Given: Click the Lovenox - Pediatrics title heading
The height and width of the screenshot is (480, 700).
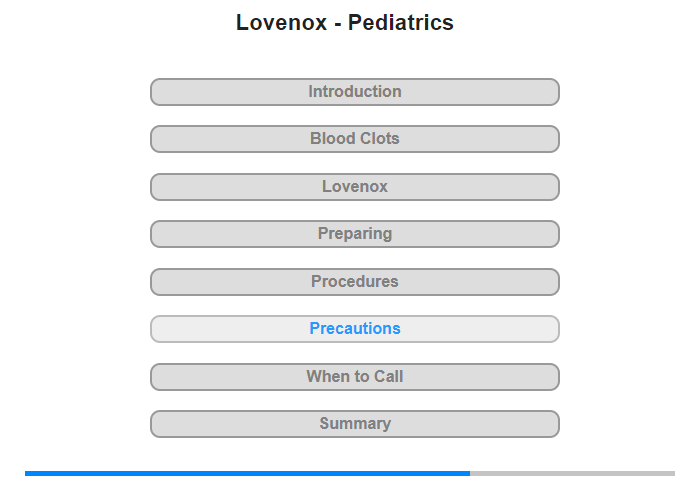Looking at the screenshot, I should [345, 23].
